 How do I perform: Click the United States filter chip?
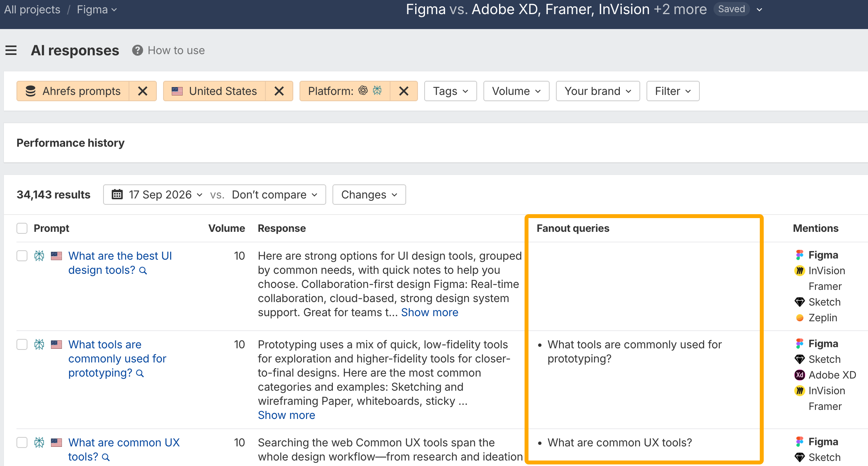pos(214,91)
